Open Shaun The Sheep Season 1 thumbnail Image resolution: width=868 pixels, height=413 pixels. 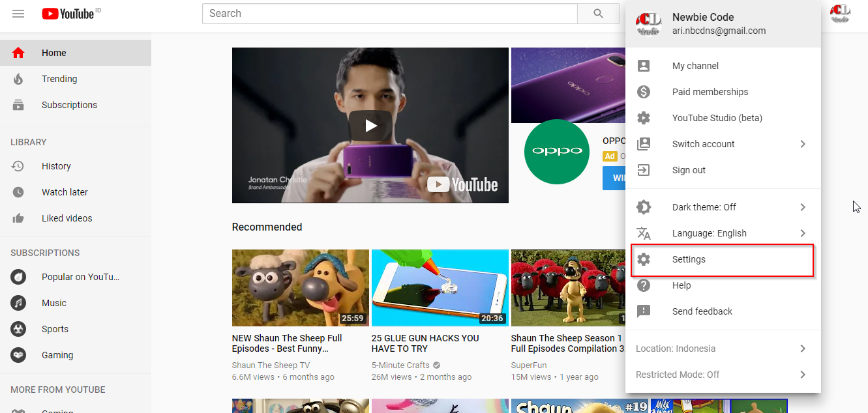568,288
